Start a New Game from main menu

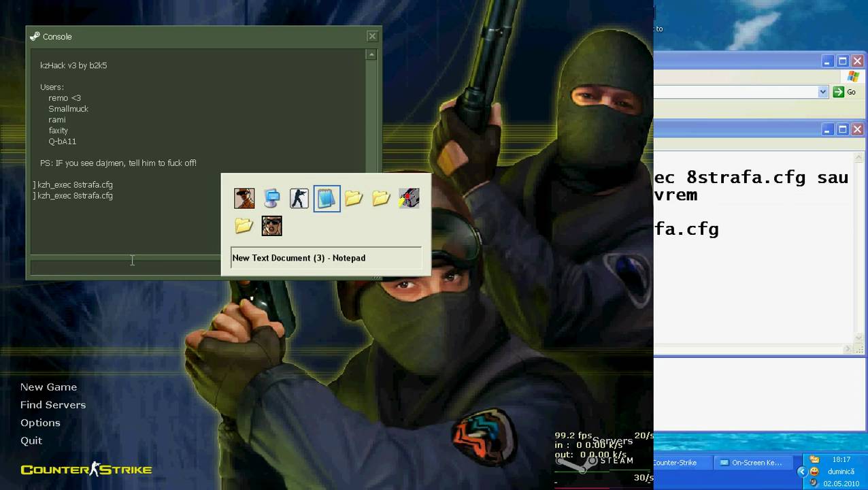pyautogui.click(x=48, y=387)
